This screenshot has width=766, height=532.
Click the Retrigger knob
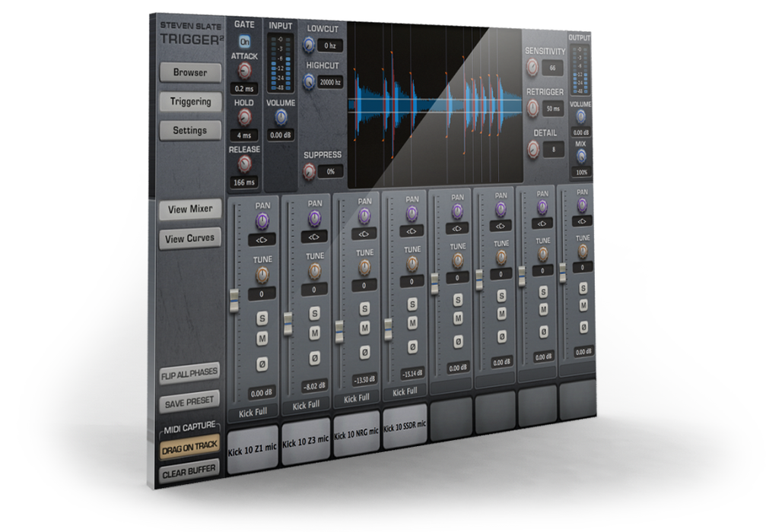[x=531, y=109]
